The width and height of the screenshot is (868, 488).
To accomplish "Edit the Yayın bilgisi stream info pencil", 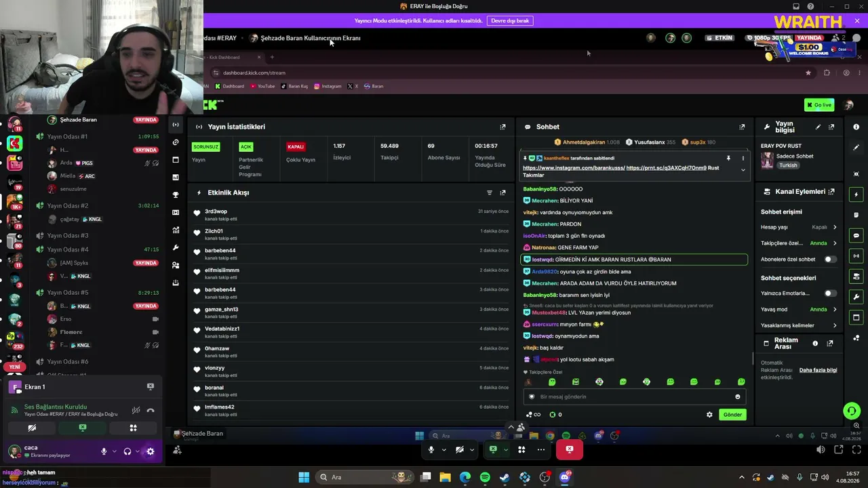I will coord(818,127).
